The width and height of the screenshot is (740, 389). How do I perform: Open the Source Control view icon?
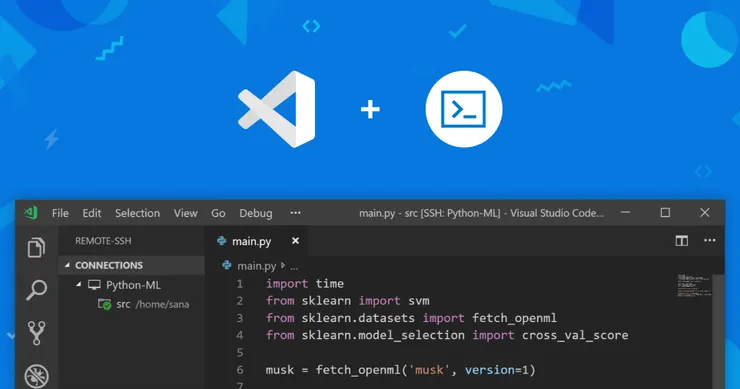[x=36, y=333]
